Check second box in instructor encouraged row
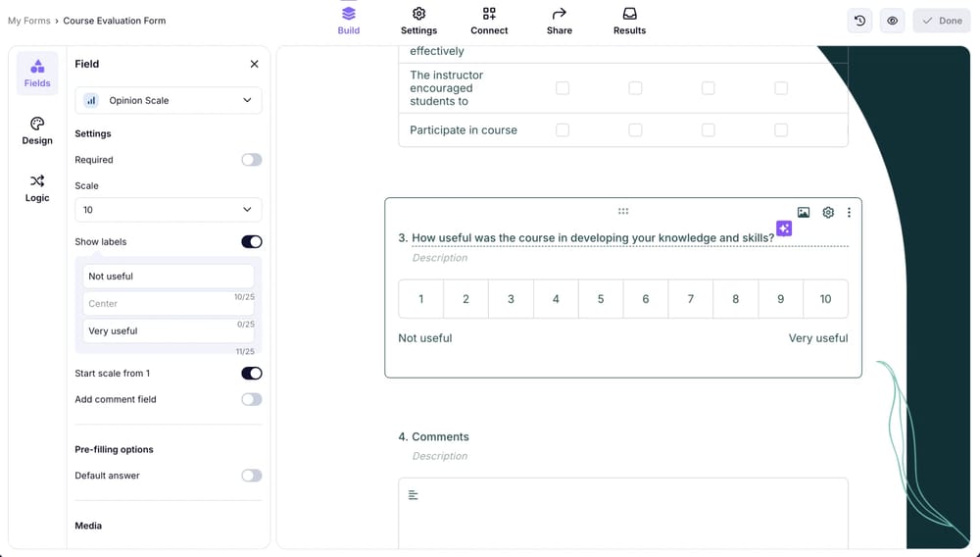The height and width of the screenshot is (557, 980). pyautogui.click(x=635, y=88)
